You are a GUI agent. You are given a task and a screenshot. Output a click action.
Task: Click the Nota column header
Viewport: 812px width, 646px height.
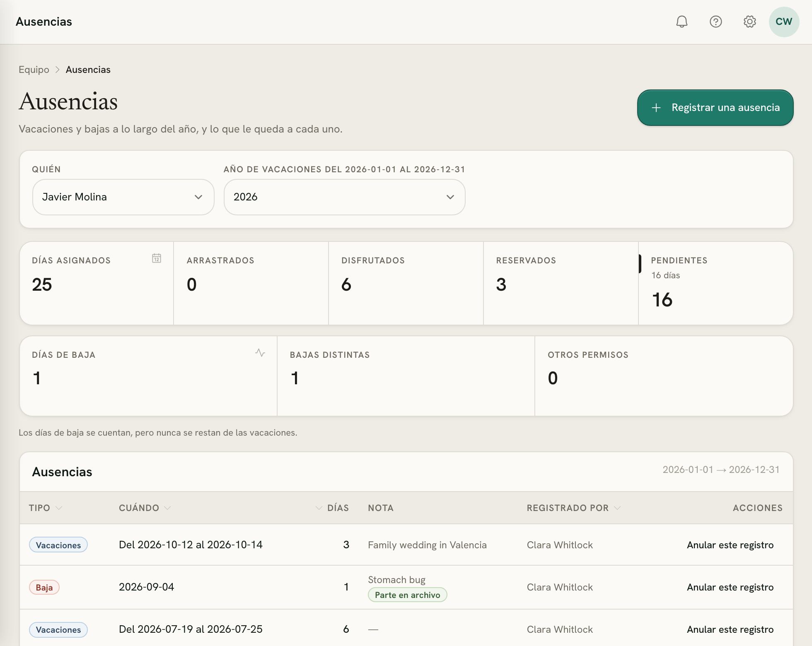[381, 508]
